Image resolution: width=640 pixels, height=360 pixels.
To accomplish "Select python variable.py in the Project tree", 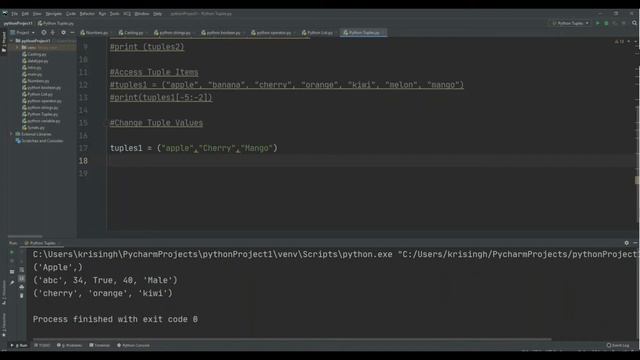I will [x=41, y=121].
